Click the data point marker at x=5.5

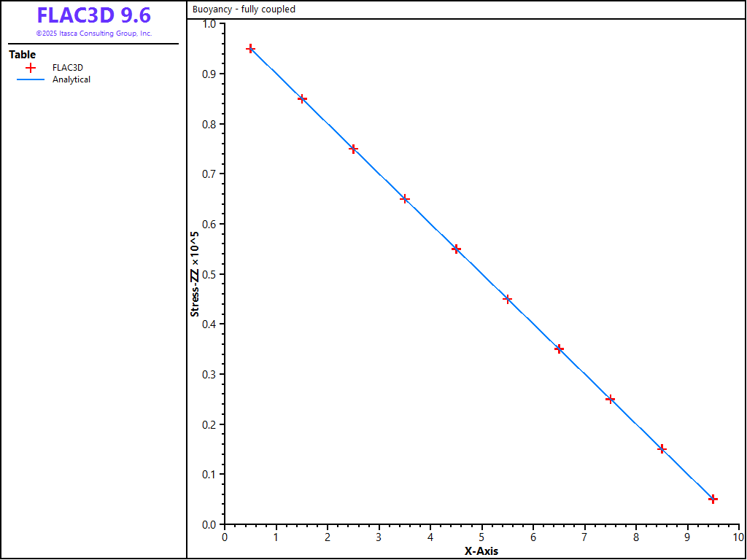(508, 299)
